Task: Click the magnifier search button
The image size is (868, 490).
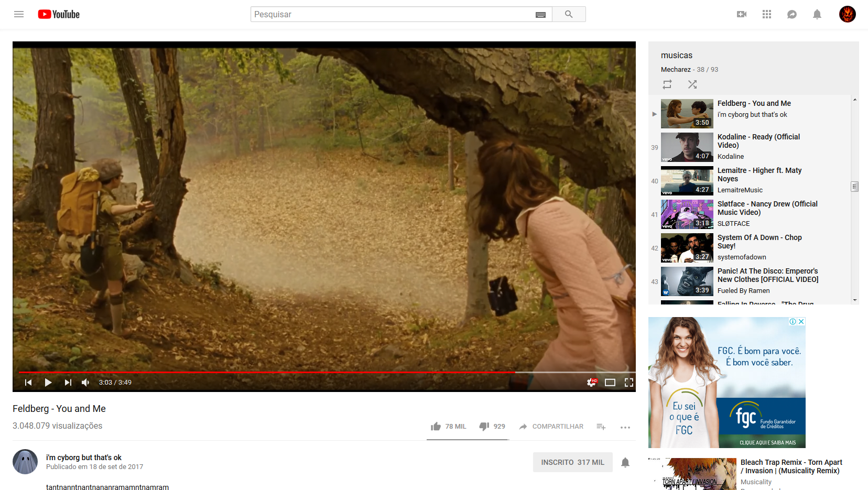Action: point(569,14)
